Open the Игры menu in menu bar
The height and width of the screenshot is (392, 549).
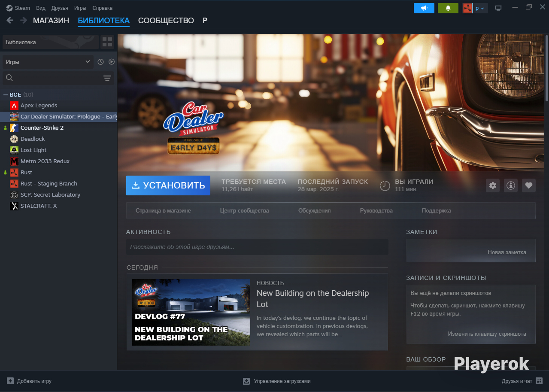(80, 8)
